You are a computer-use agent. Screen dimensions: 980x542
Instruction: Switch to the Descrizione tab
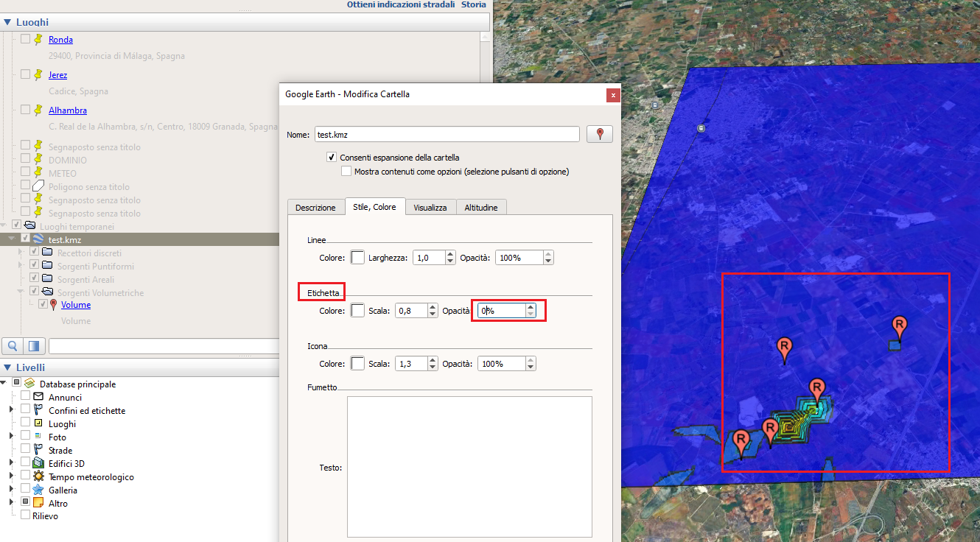(315, 208)
